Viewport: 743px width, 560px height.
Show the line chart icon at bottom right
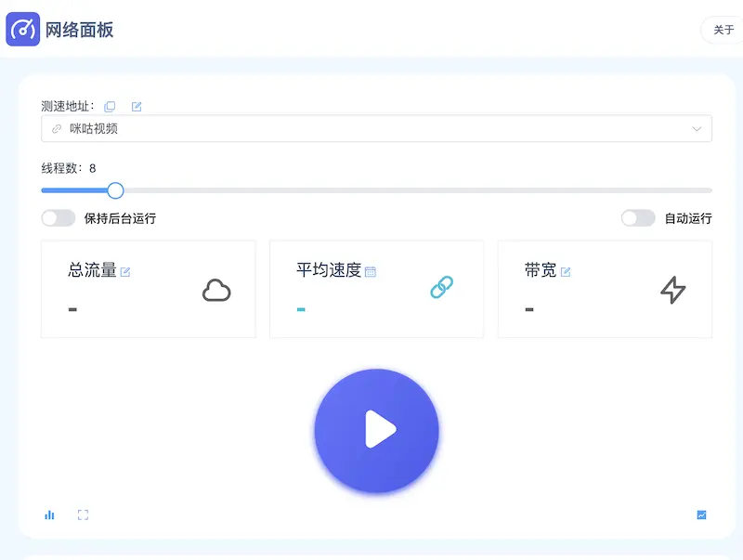[x=702, y=515]
